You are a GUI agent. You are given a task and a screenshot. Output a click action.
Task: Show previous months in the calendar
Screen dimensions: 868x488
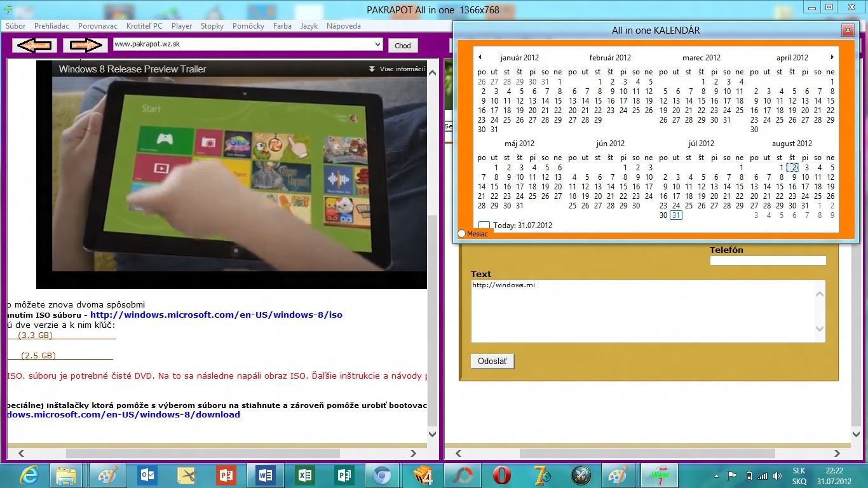(x=480, y=57)
